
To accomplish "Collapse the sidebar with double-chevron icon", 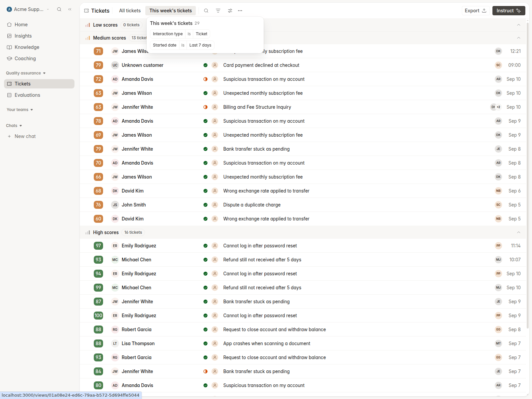I will (x=70, y=9).
